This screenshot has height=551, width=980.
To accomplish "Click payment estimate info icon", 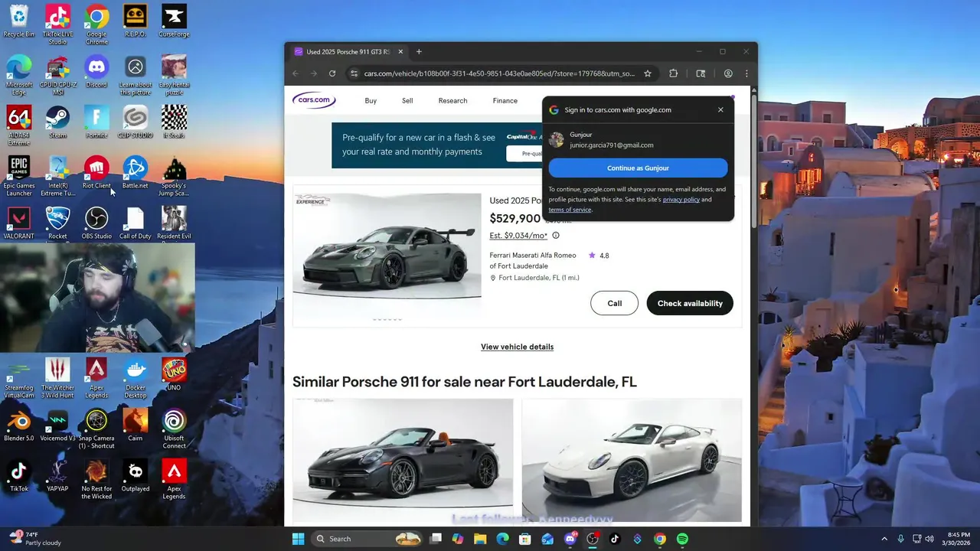I will (x=556, y=236).
